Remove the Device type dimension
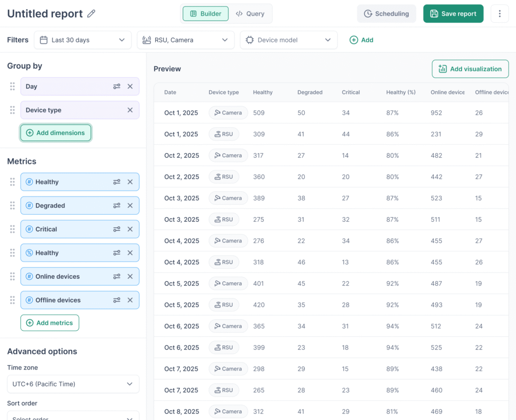This screenshot has height=420, width=516. click(131, 110)
